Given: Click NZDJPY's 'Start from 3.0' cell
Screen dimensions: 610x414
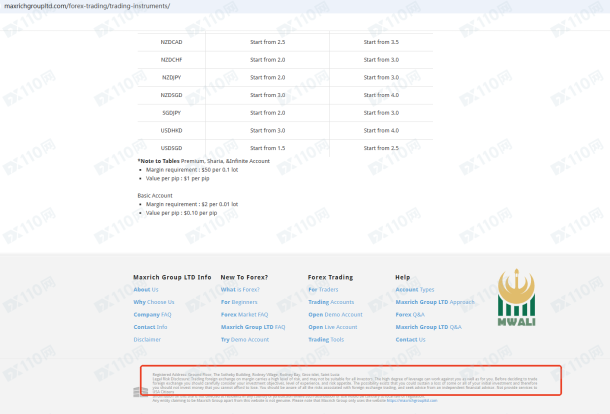Looking at the screenshot, I should click(381, 77).
